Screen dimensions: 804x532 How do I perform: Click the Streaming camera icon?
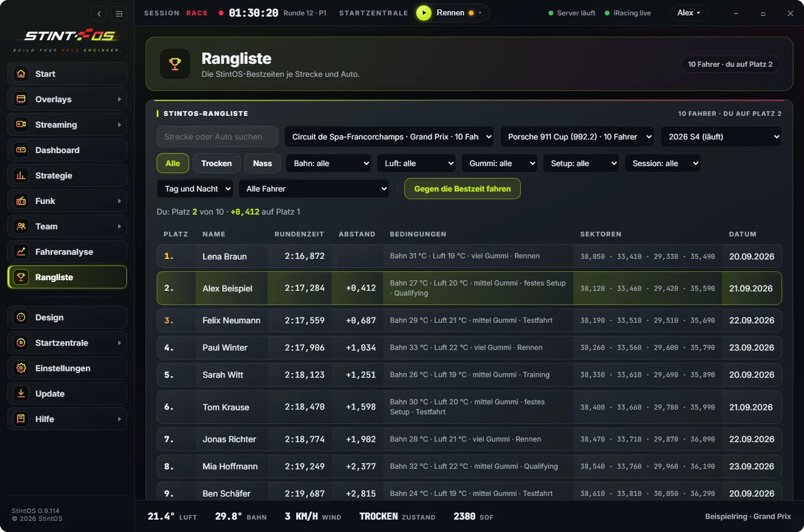point(21,125)
